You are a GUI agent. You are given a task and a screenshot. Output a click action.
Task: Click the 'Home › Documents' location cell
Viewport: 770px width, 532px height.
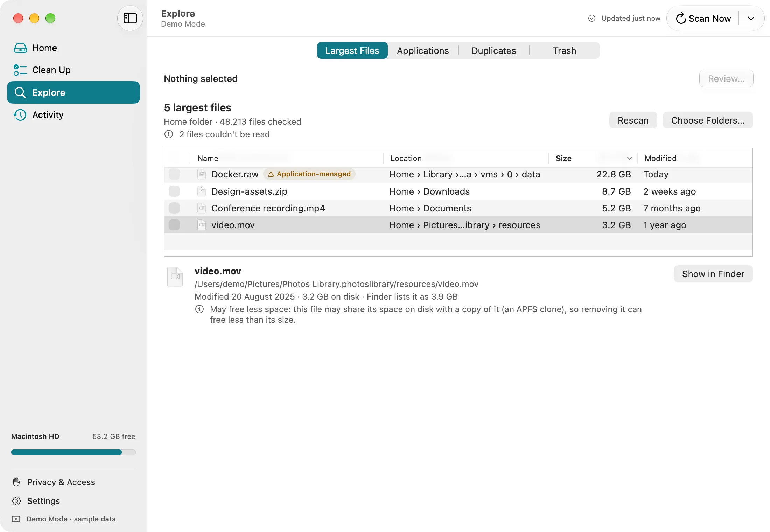(x=430, y=208)
